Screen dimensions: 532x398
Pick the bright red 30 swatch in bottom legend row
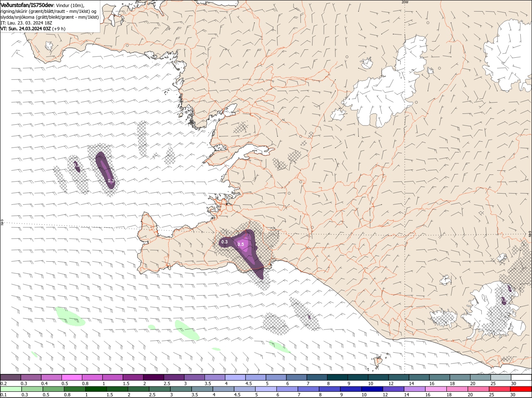(521, 389)
